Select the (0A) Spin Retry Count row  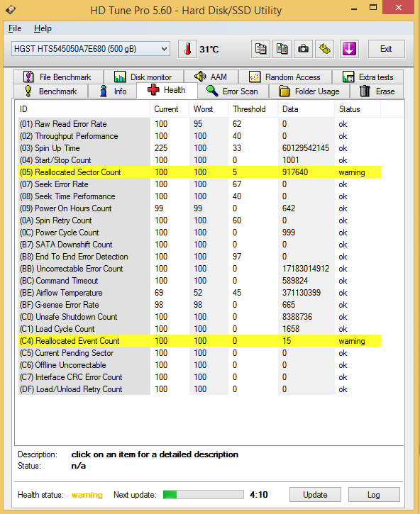point(199,220)
